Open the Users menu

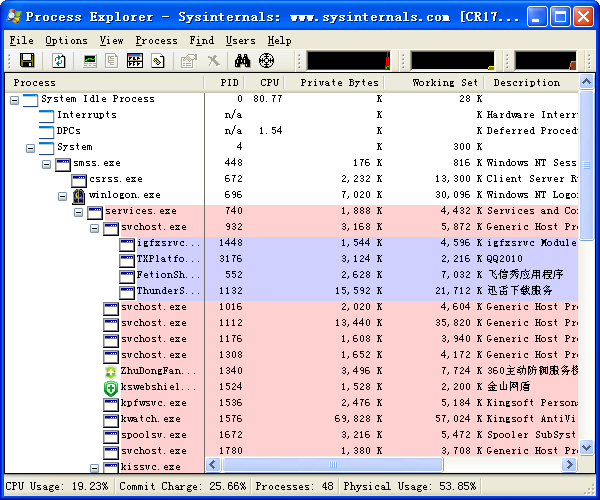coord(240,40)
